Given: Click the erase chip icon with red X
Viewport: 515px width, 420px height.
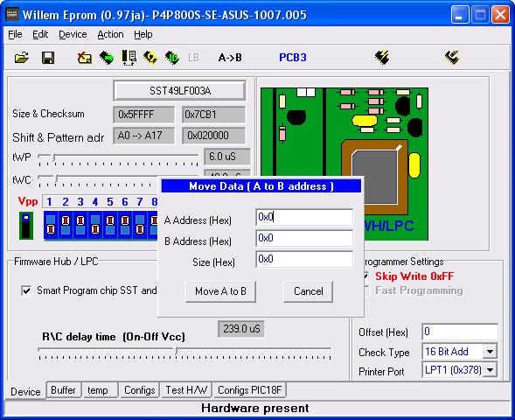Looking at the screenshot, I should click(85, 58).
